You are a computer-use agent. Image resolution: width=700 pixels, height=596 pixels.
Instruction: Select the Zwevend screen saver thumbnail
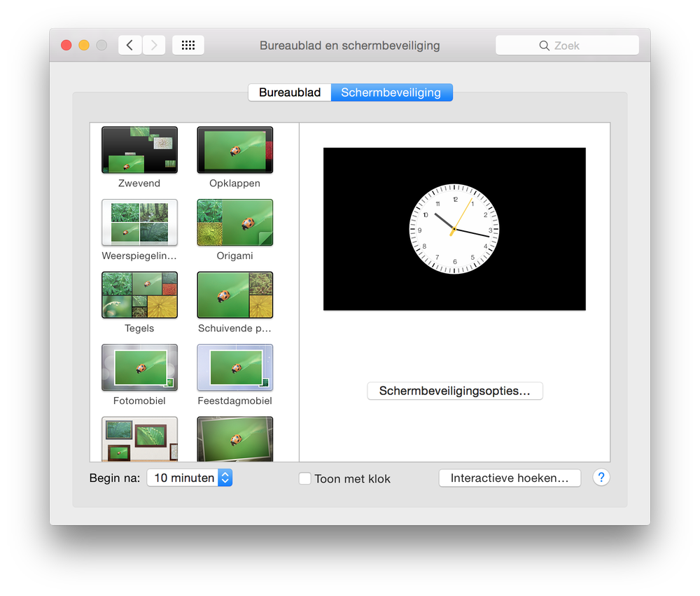tap(139, 150)
